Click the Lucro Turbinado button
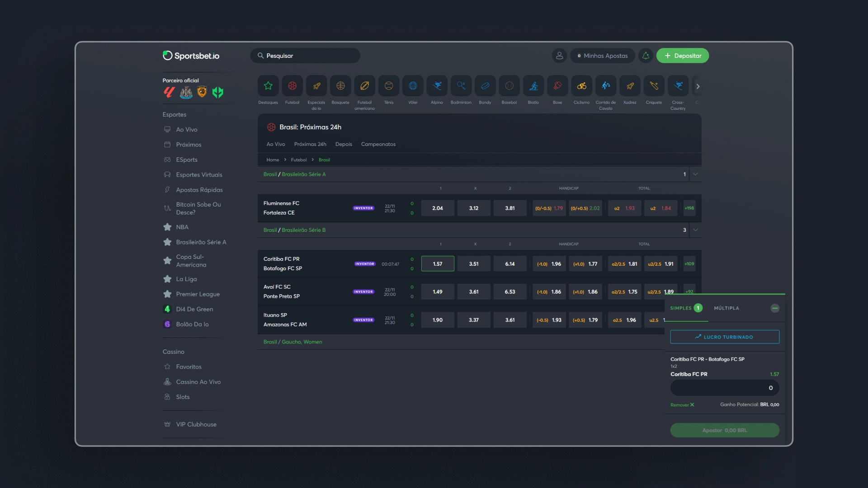 coord(725,337)
